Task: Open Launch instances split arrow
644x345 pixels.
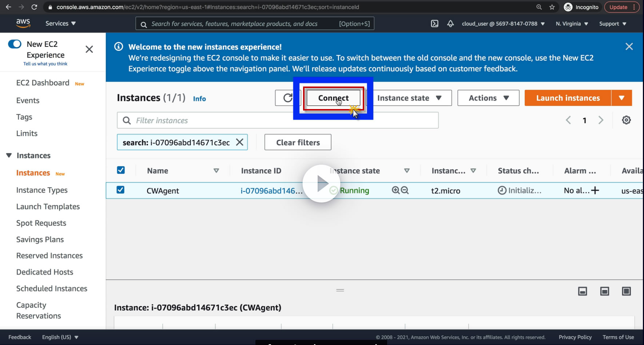Action: click(x=621, y=98)
